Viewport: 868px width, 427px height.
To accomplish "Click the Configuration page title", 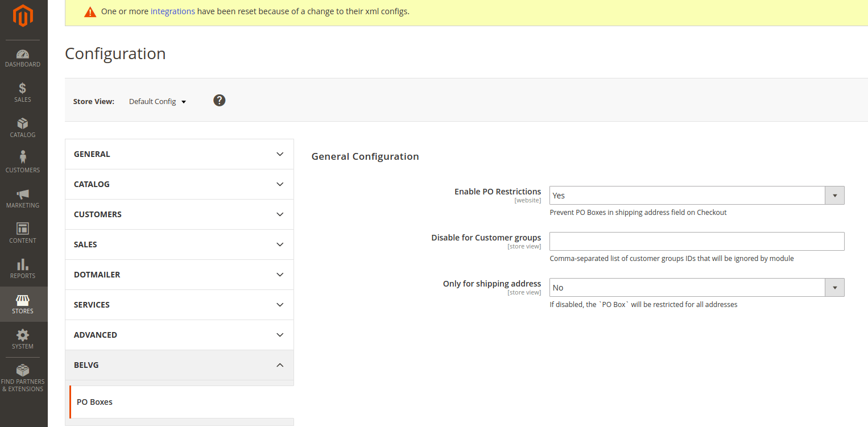I will tap(115, 53).
